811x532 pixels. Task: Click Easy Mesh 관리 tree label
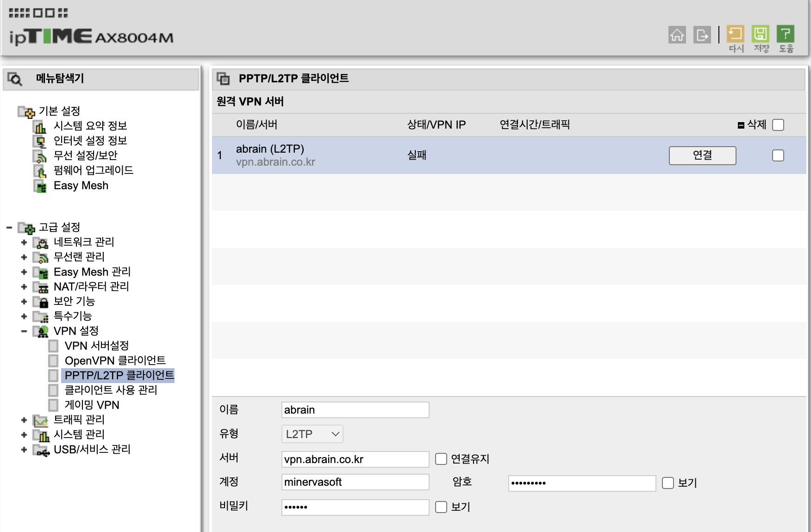coord(92,272)
